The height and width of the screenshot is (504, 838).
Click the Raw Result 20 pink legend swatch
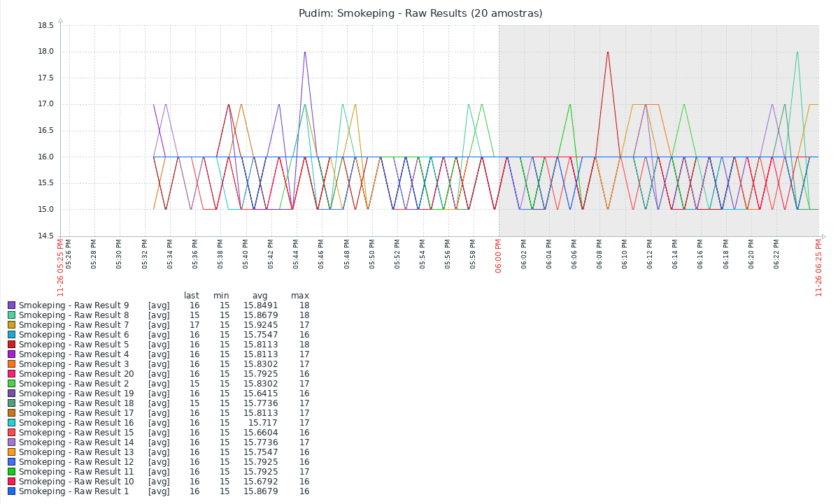pyautogui.click(x=11, y=374)
